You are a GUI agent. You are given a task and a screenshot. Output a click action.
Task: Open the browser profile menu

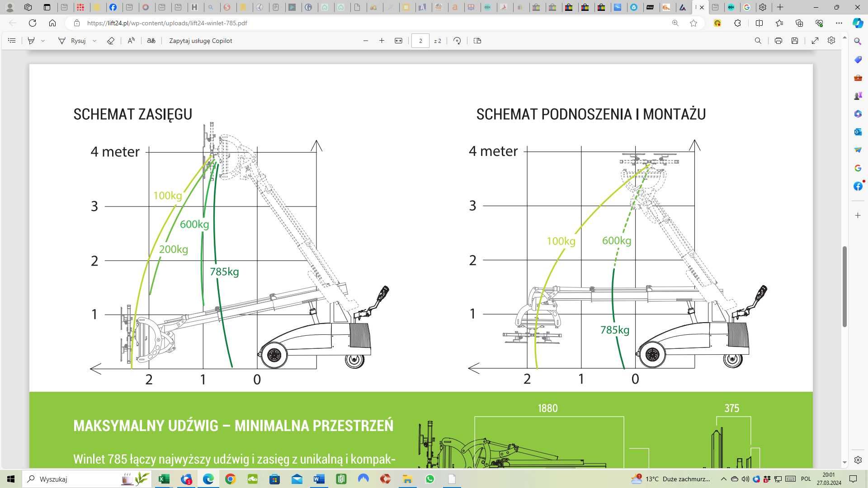click(x=9, y=7)
